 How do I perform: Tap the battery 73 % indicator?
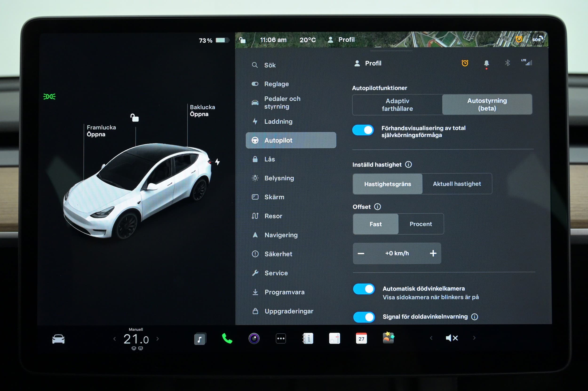pos(214,40)
